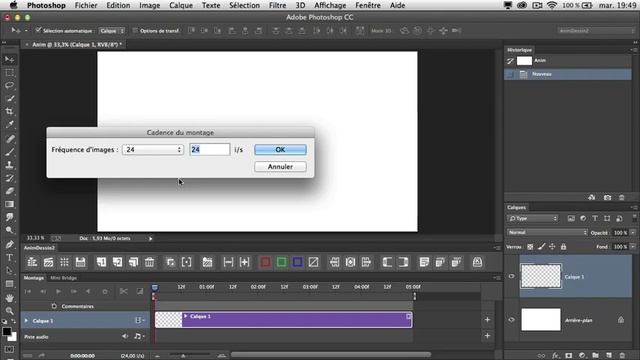Click OK in Cadence du montage dialog
This screenshot has height=360, width=640.
pyautogui.click(x=280, y=150)
